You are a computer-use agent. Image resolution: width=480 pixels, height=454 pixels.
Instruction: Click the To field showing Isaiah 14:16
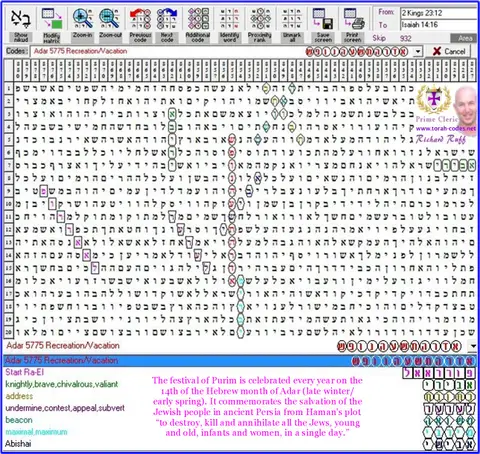438,25
